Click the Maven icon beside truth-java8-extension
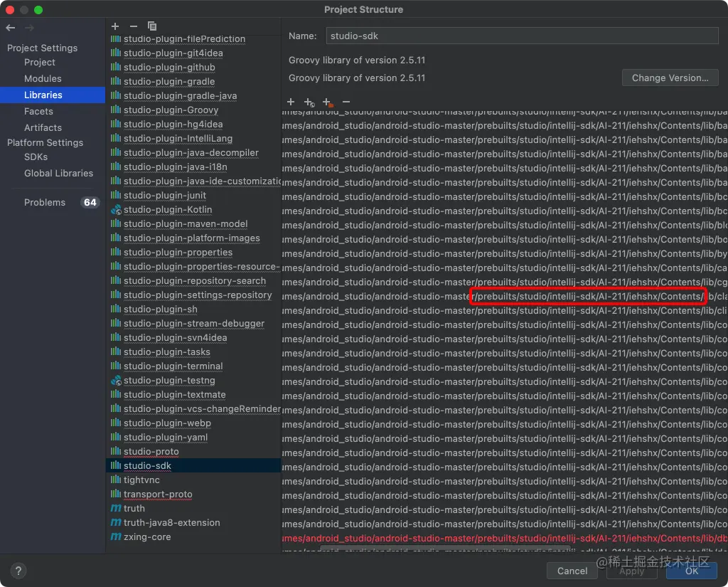The height and width of the screenshot is (587, 728). tap(116, 522)
